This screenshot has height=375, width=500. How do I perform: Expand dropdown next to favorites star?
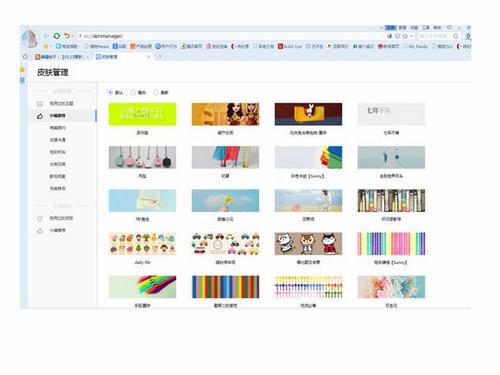(x=51, y=46)
